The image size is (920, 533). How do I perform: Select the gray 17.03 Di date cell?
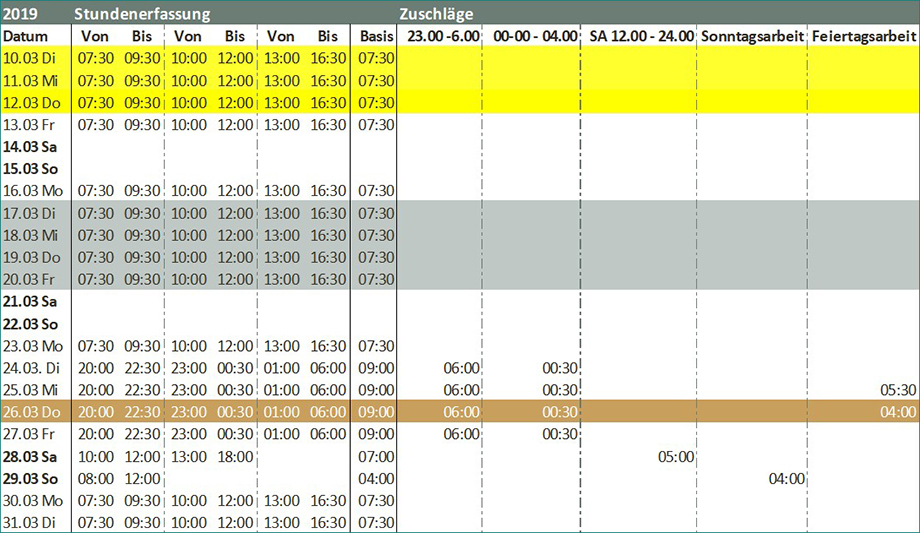click(x=30, y=213)
